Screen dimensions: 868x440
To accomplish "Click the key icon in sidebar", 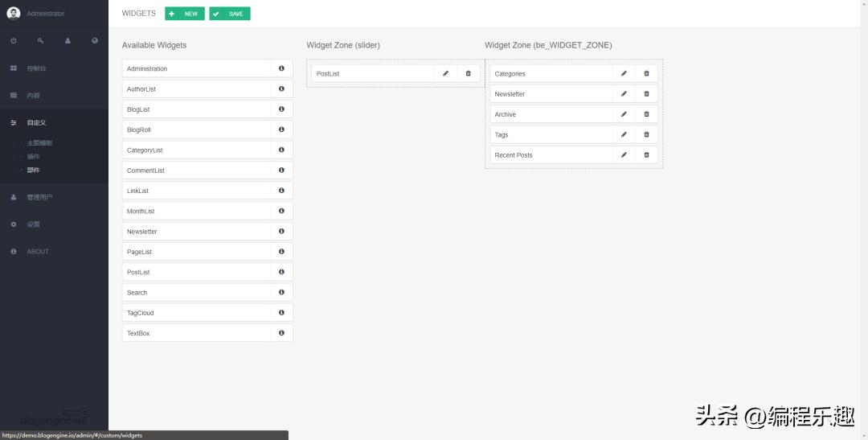I will [40, 40].
